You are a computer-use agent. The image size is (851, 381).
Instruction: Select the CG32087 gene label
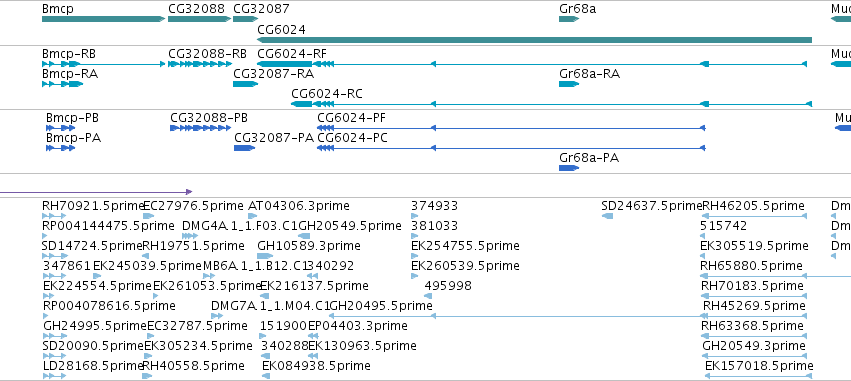(261, 9)
